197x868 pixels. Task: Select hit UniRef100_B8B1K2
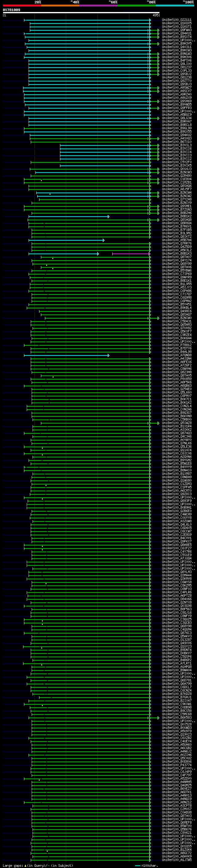click(x=176, y=216)
